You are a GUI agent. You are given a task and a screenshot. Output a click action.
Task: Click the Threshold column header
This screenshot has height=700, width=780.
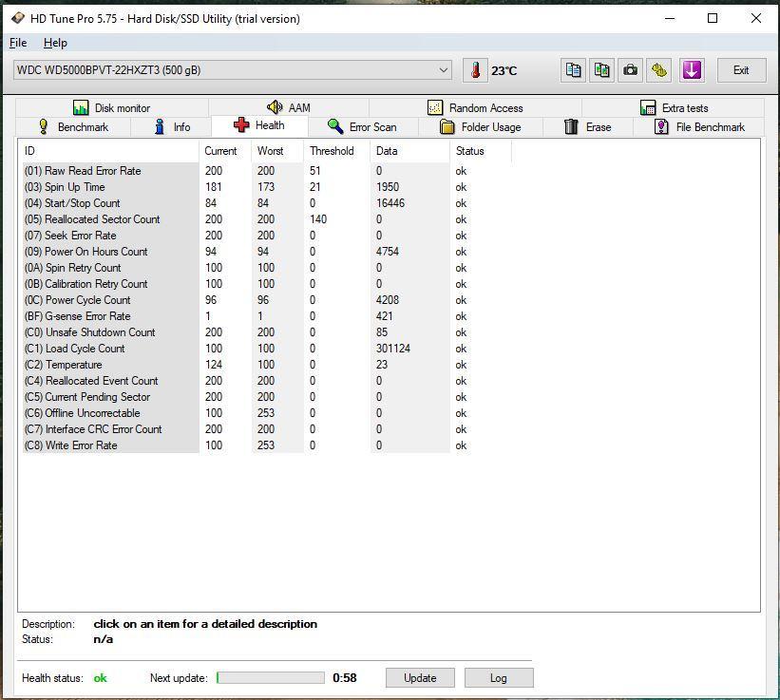click(x=336, y=151)
